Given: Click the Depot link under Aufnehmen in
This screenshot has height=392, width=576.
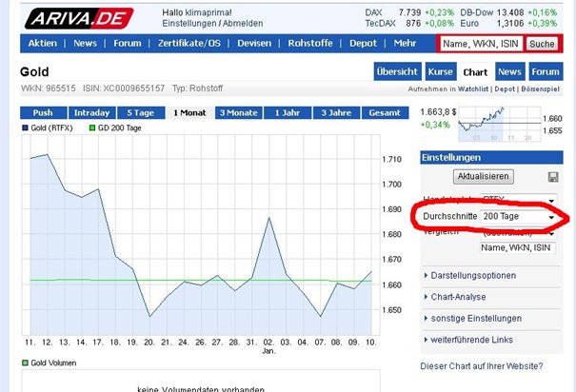Looking at the screenshot, I should (505, 88).
